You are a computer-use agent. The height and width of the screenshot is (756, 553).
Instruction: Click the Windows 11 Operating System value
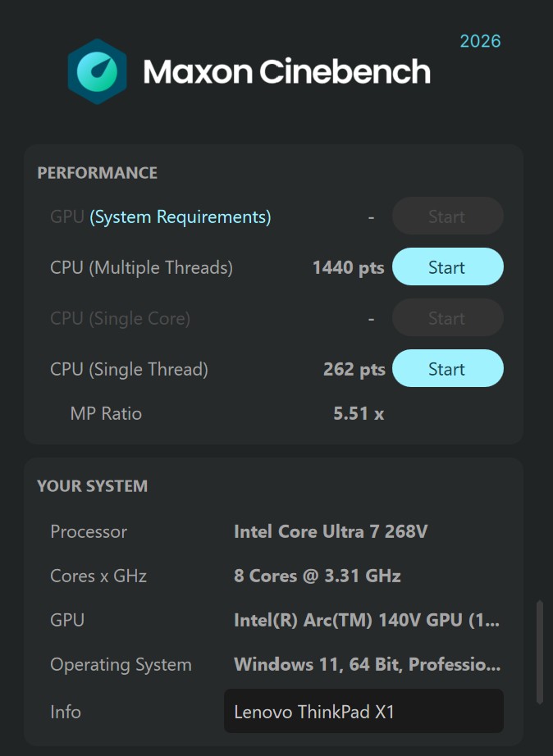click(367, 665)
